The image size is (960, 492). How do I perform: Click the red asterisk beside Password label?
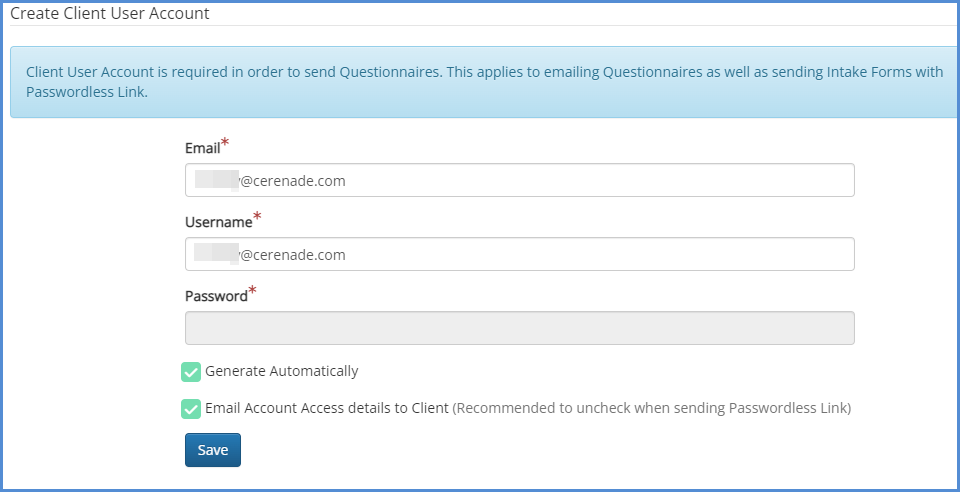[252, 291]
